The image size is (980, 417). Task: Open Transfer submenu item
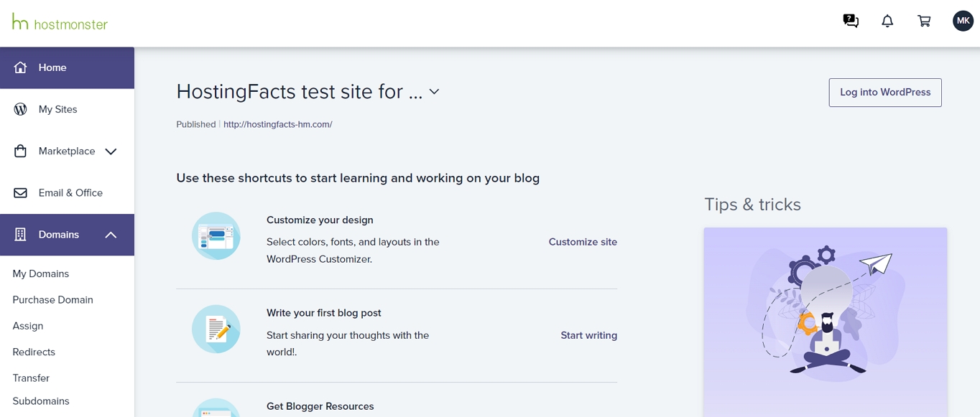[31, 378]
